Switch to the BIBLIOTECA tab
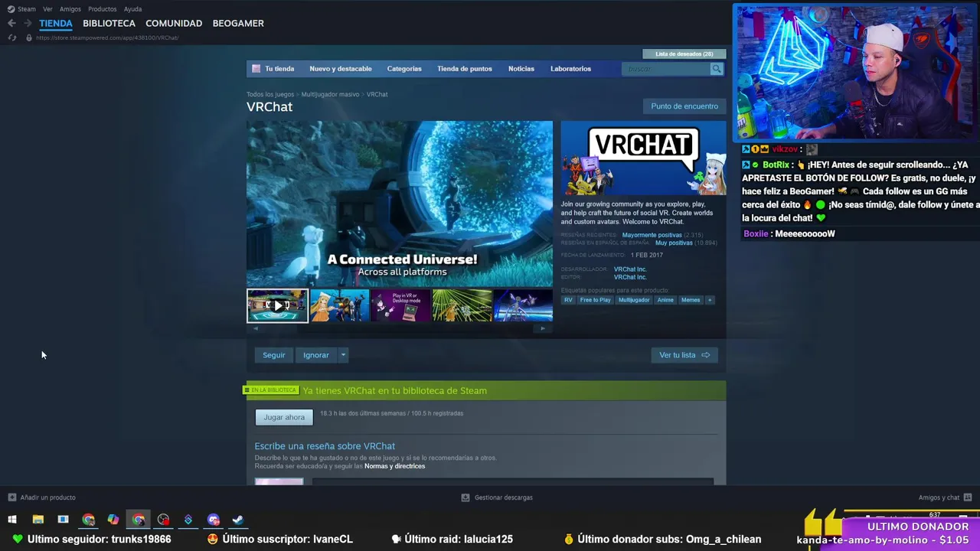The width and height of the screenshot is (980, 551). click(x=109, y=24)
